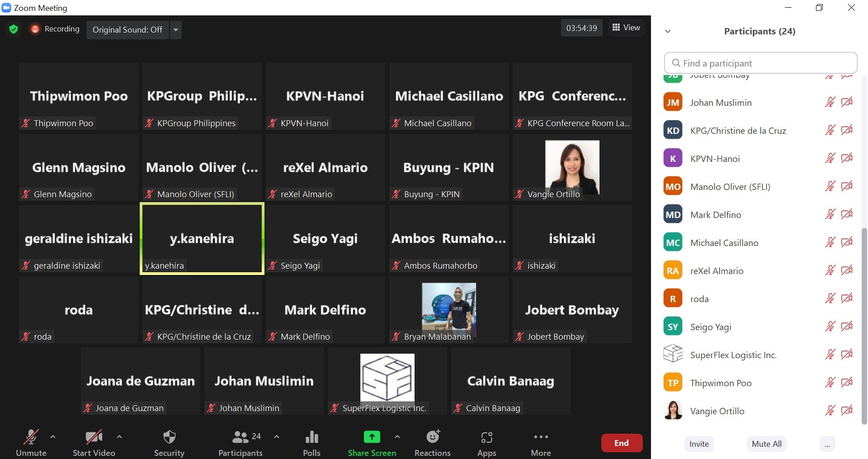Select Mark Delfino in the participants list
Image resolution: width=868 pixels, height=459 pixels.
[716, 215]
